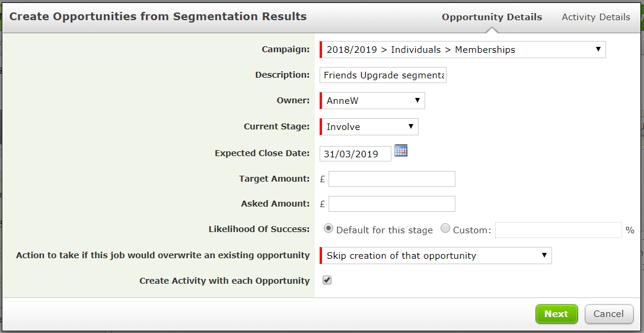Uncheck Create Activity with each Opportunity
The image size is (644, 333).
pos(327,280)
